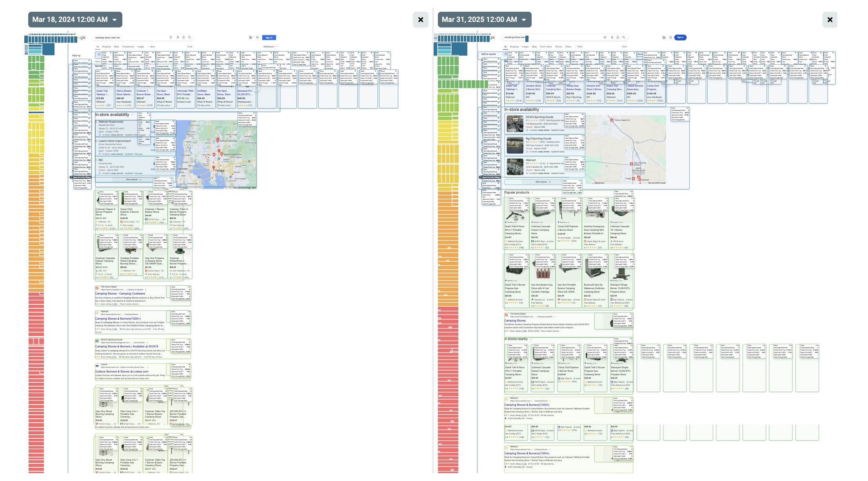Open the Mar 31, 2025 12:00 AM date dropdown
868x481 pixels.
(485, 20)
